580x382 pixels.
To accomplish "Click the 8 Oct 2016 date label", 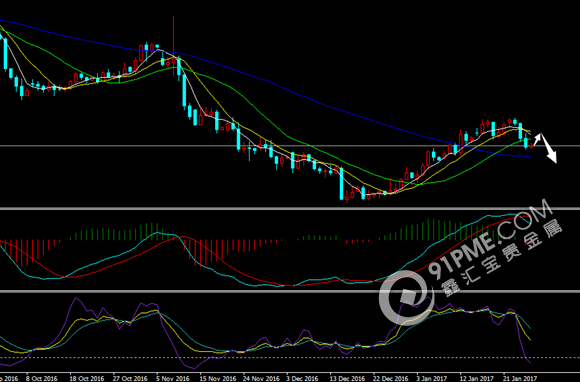I will coord(42,378).
